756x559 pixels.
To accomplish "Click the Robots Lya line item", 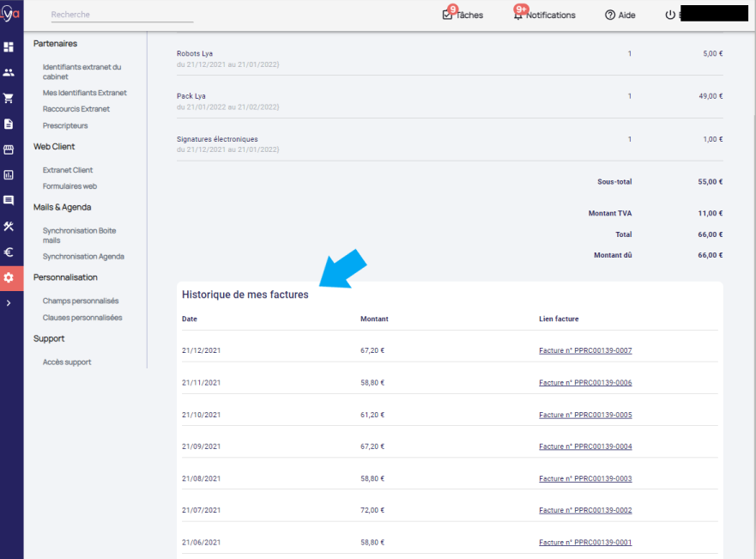I will click(195, 53).
